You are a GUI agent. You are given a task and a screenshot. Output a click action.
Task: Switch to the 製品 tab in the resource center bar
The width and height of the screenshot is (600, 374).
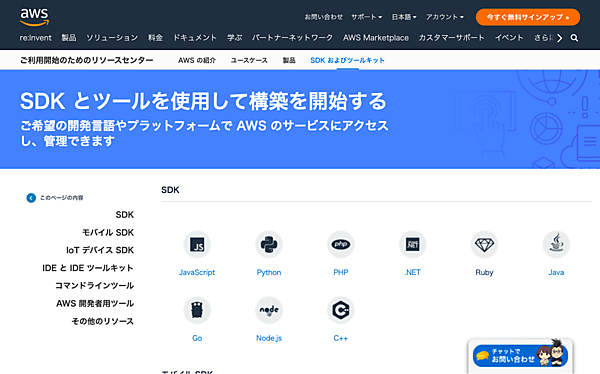289,60
